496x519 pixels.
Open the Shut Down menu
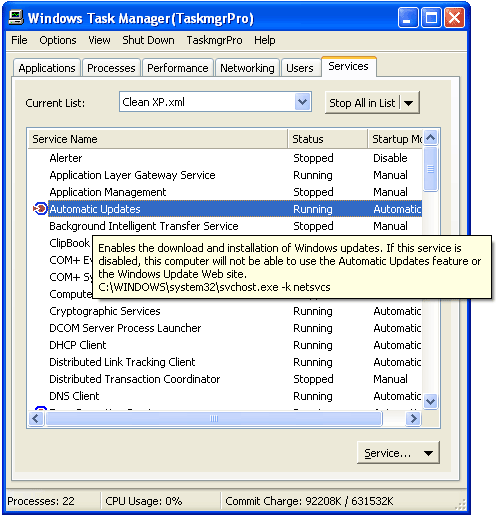(x=148, y=40)
